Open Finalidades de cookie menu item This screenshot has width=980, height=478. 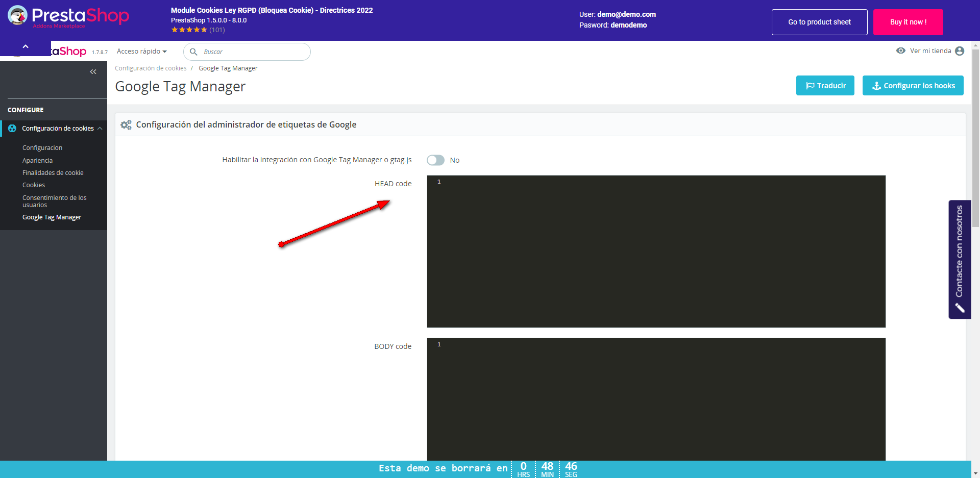pos(53,173)
